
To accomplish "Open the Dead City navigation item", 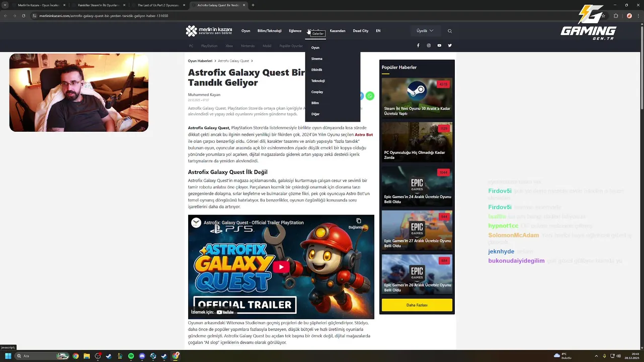I will (360, 31).
